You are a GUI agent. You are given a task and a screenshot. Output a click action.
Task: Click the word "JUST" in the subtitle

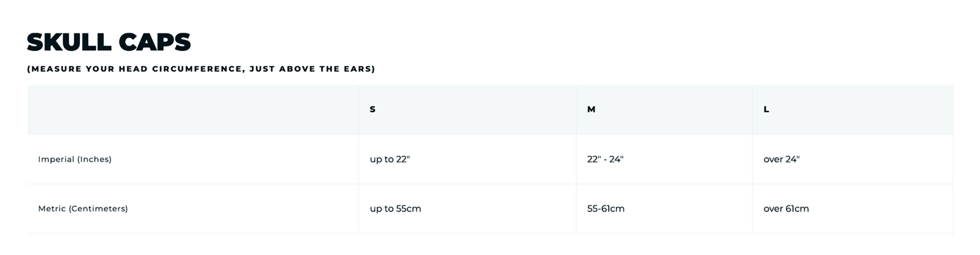pyautogui.click(x=262, y=69)
